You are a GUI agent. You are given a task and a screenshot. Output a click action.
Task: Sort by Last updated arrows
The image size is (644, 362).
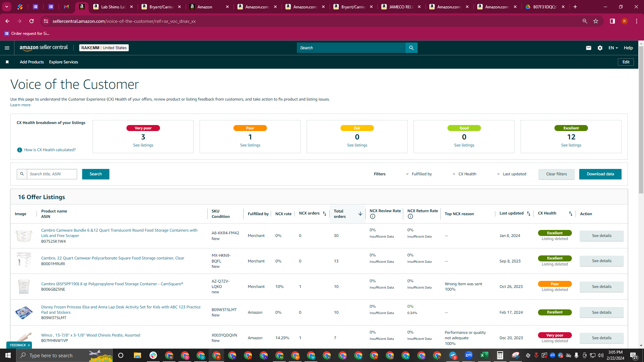tap(529, 214)
